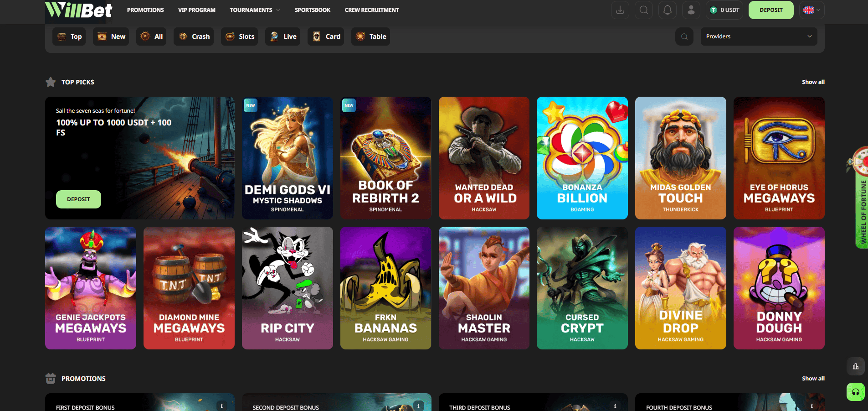Open the support headset chat button
Viewport: 868px width, 411px height.
click(856, 392)
